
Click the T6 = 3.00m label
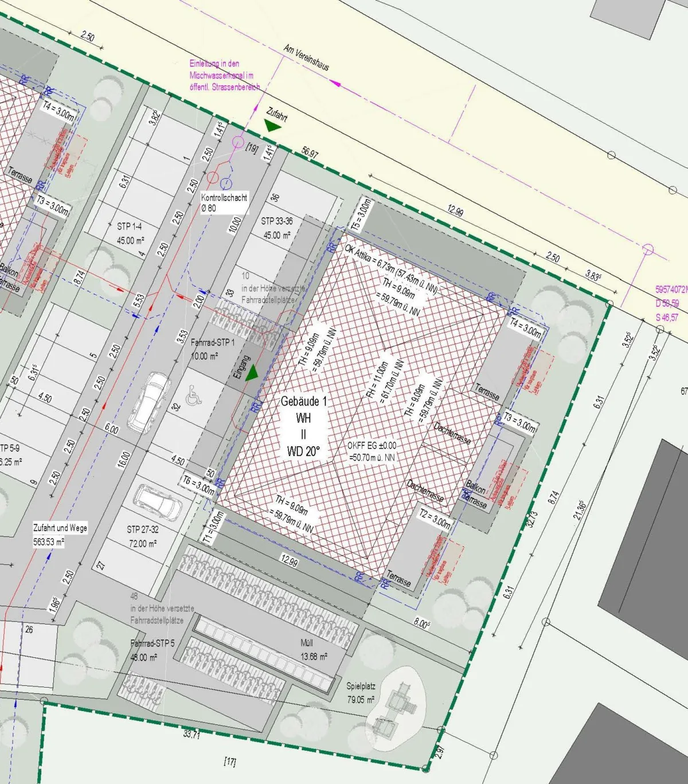(199, 486)
